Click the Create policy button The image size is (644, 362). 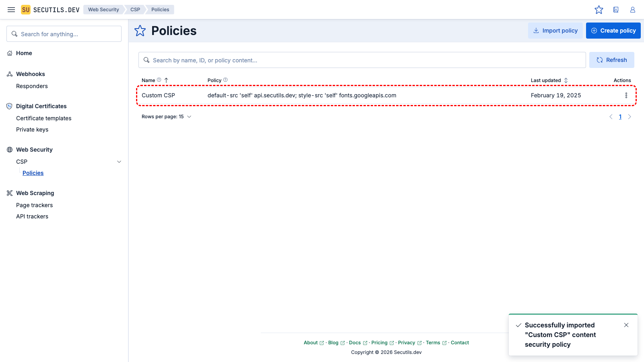click(x=613, y=30)
